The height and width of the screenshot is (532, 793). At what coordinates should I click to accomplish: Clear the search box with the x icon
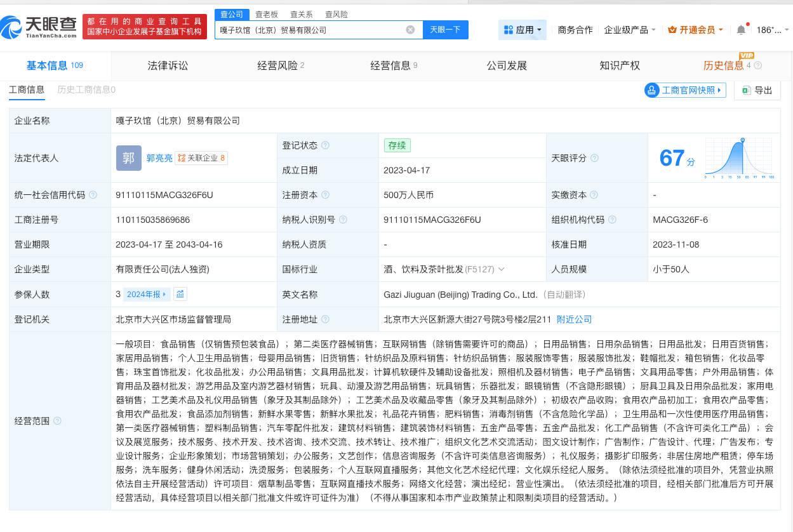(410, 29)
